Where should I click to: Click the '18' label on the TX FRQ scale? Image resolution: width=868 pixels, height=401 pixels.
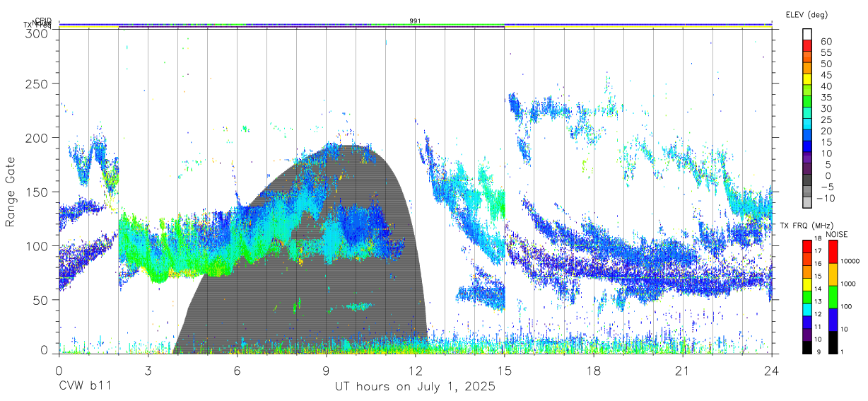[x=819, y=240]
